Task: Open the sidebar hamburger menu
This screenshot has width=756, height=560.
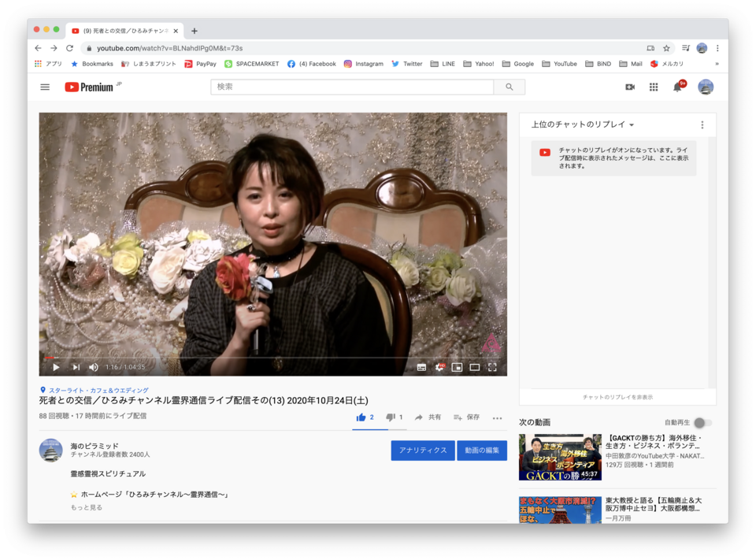Action: coord(45,87)
